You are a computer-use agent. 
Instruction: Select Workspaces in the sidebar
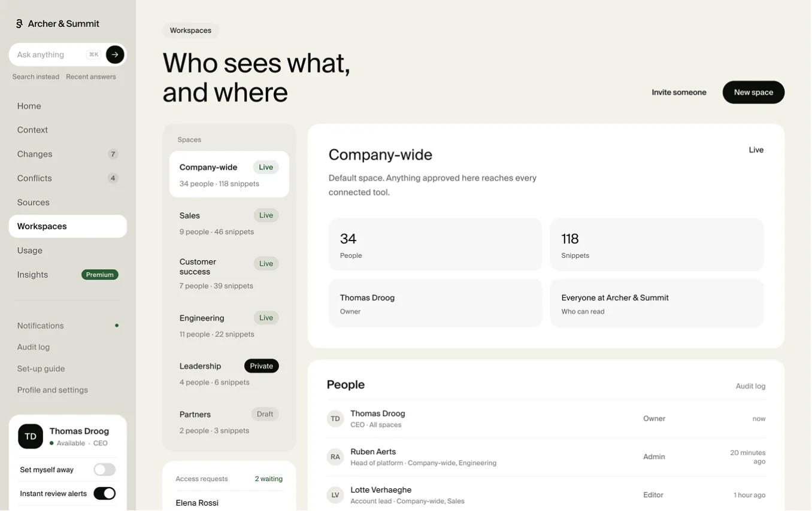pyautogui.click(x=68, y=226)
